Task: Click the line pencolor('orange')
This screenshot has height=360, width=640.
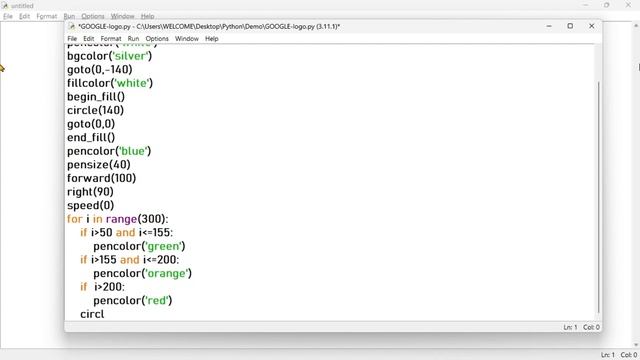Action: point(142,273)
